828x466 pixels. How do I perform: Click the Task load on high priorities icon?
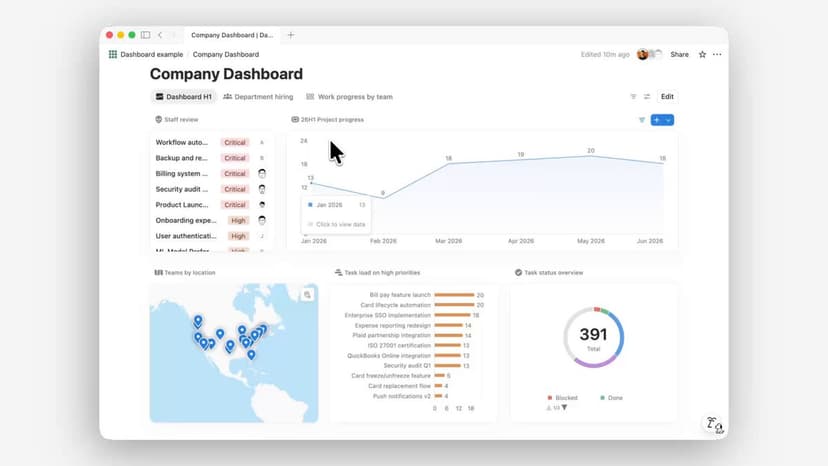338,273
